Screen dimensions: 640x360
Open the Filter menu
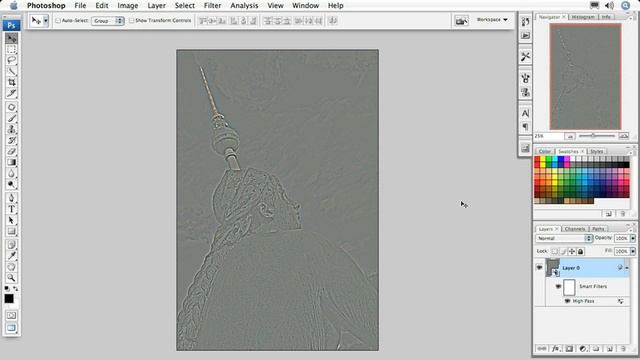click(x=212, y=5)
